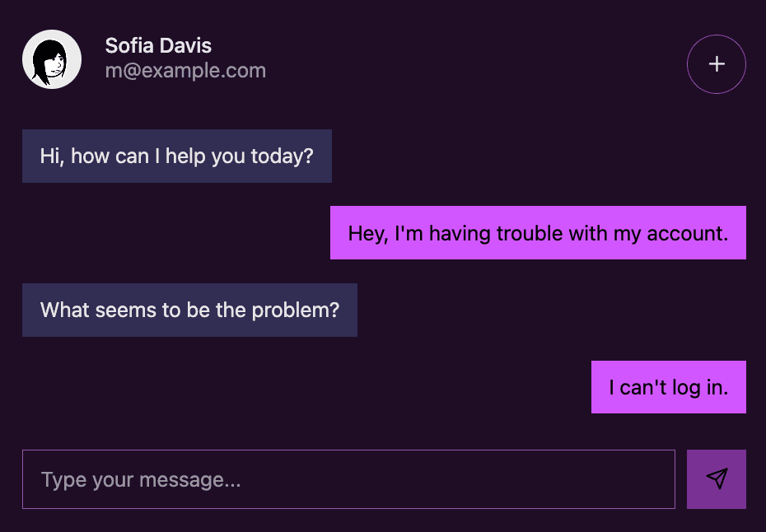Click the email under Sofia Davis

tap(185, 71)
